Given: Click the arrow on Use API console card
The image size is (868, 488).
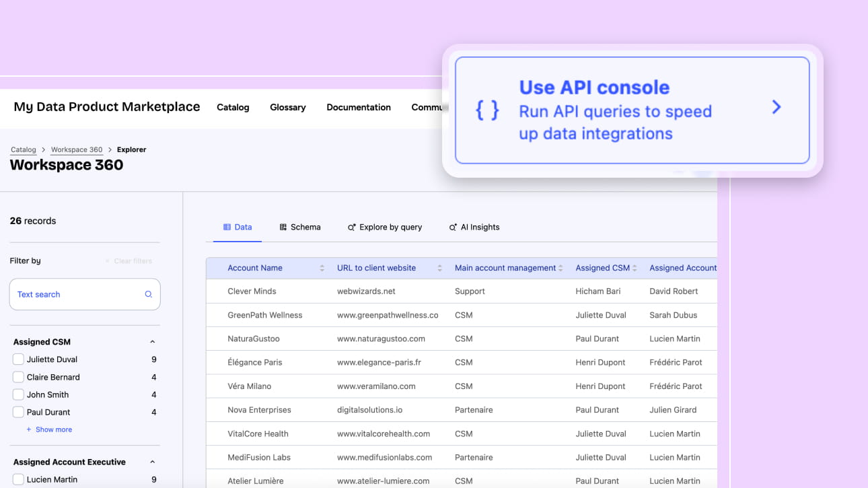Looking at the screenshot, I should coord(776,107).
